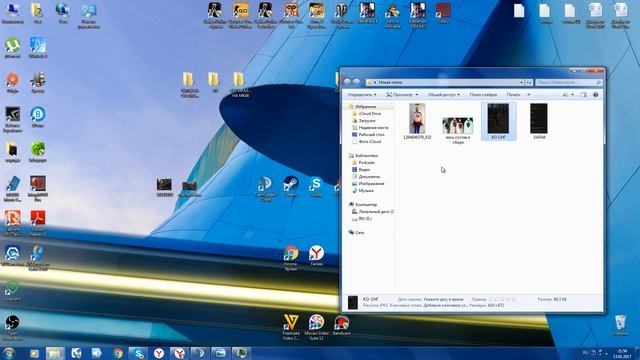Select Избранное in navigation pane
640x360 pixels.
click(365, 107)
